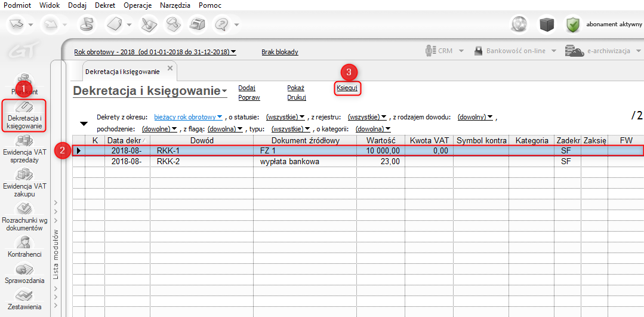Open the status (wszystkie) filter dropdown
This screenshot has width=644, height=317.
point(285,117)
